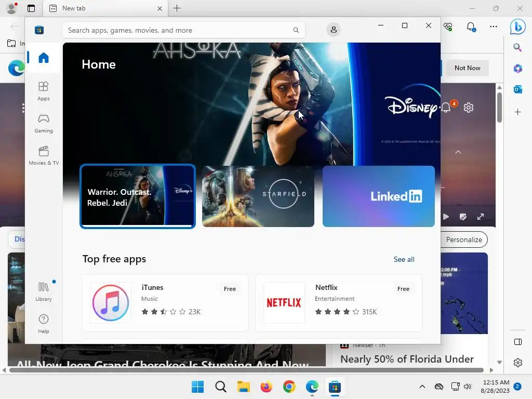
Task: Select the Ahsoka Warrior Outcast Rebel Jedi card
Action: click(x=137, y=196)
